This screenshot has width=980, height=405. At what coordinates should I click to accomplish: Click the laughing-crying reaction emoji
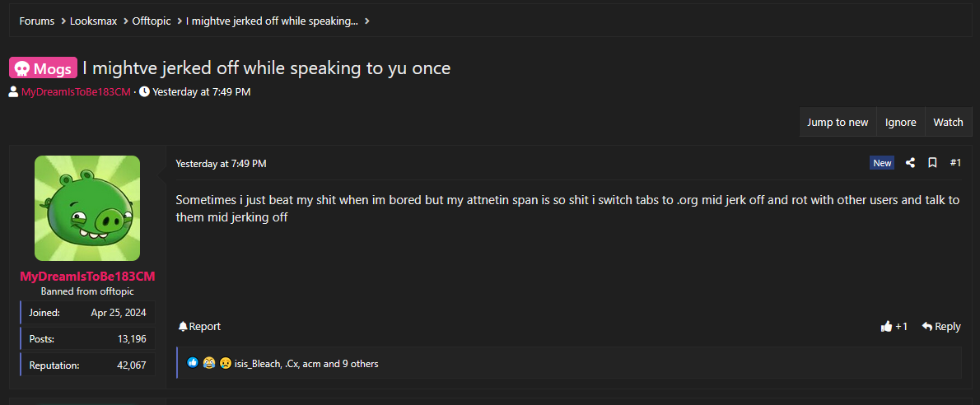(209, 362)
